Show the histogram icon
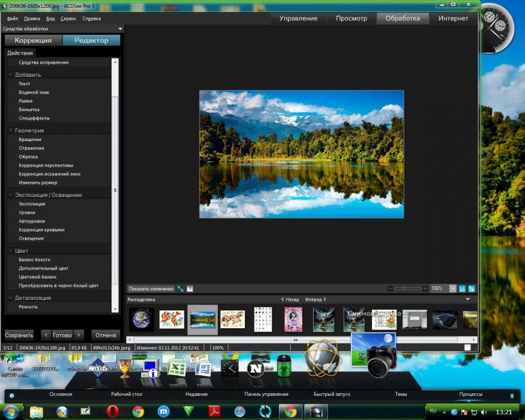This screenshot has height=420, width=525. click(190, 289)
